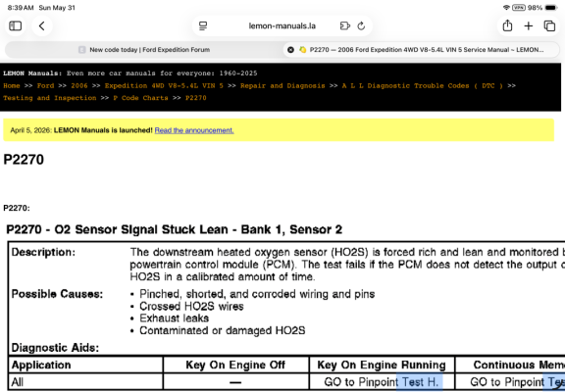Add a new tab
Viewport: 565px width, 392px height.
pyautogui.click(x=529, y=25)
